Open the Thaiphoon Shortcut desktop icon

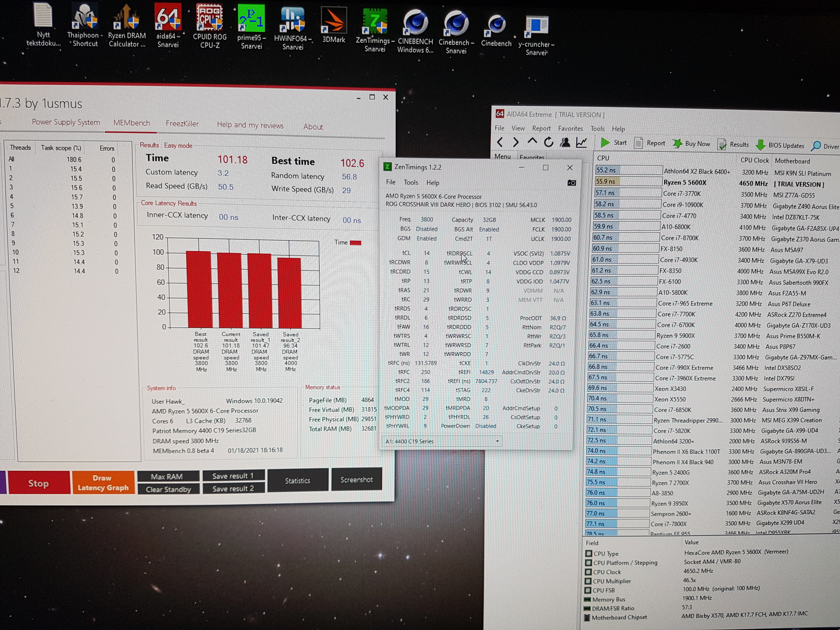85,25
